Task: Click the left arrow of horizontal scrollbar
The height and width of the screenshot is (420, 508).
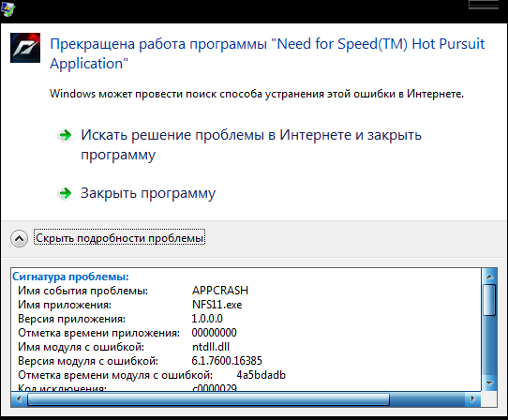Action: coord(19,399)
